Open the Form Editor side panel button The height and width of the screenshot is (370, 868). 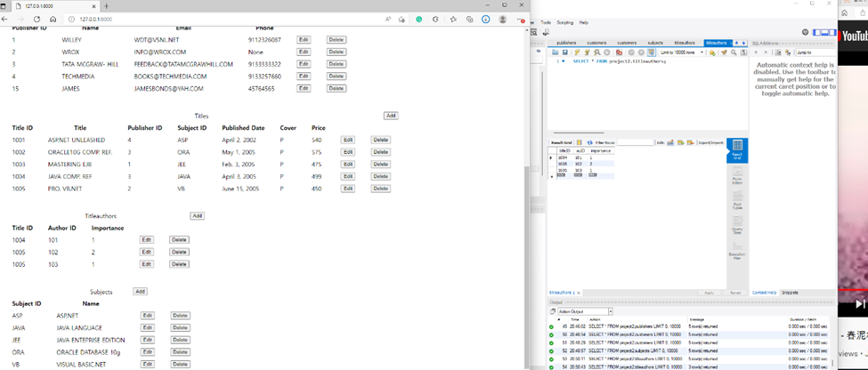point(737,176)
